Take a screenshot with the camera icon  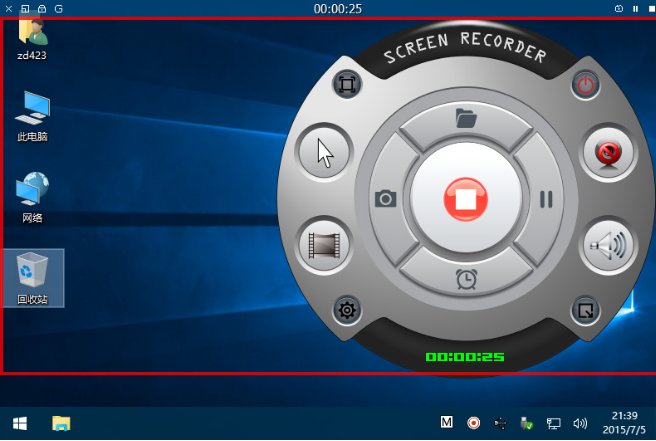[385, 198]
